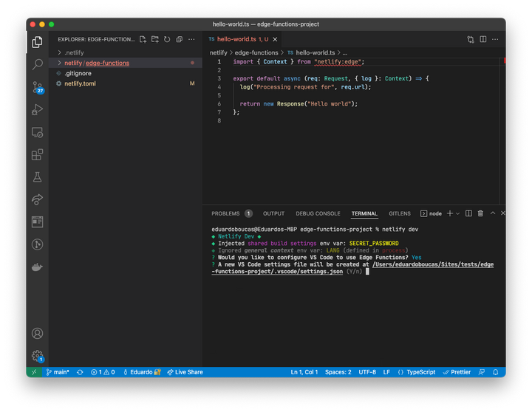Image resolution: width=532 pixels, height=412 pixels.
Task: Collapse all folders in Explorer
Action: [179, 39]
